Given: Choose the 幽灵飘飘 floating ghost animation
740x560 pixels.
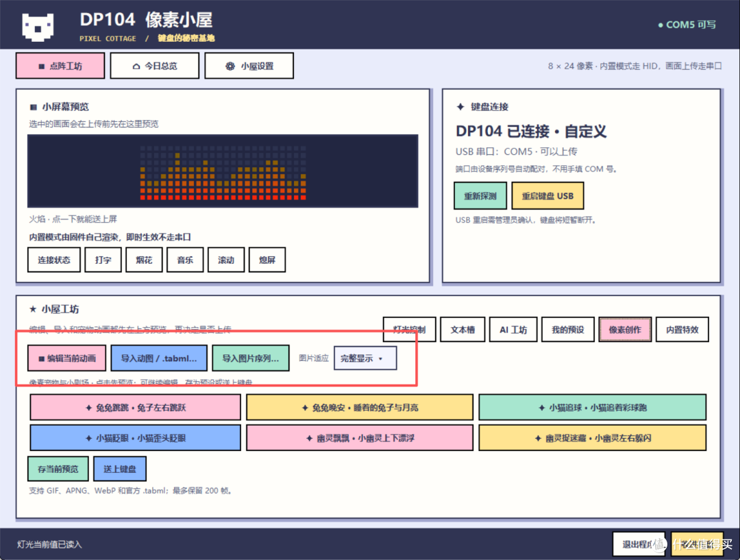Looking at the screenshot, I should (x=360, y=438).
